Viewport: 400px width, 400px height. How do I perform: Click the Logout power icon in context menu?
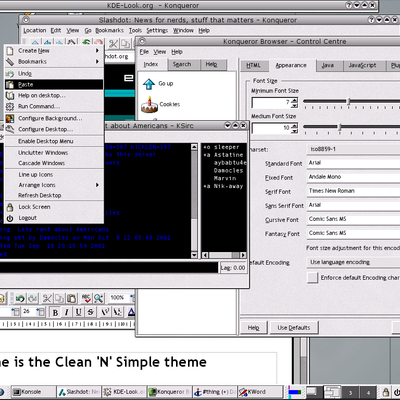[10, 218]
